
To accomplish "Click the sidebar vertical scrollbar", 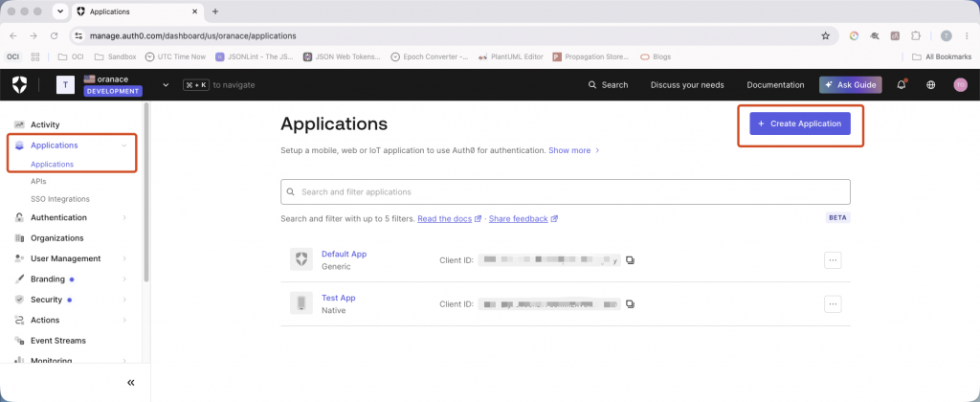I will click(x=146, y=193).
